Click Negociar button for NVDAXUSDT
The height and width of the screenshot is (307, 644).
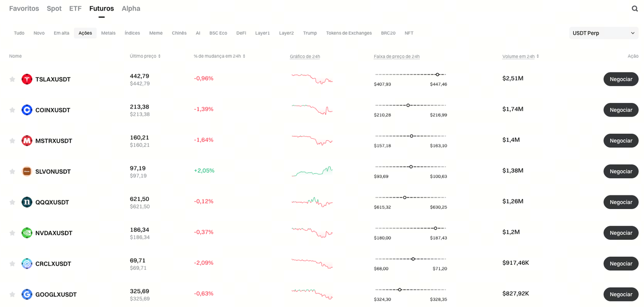coord(621,233)
